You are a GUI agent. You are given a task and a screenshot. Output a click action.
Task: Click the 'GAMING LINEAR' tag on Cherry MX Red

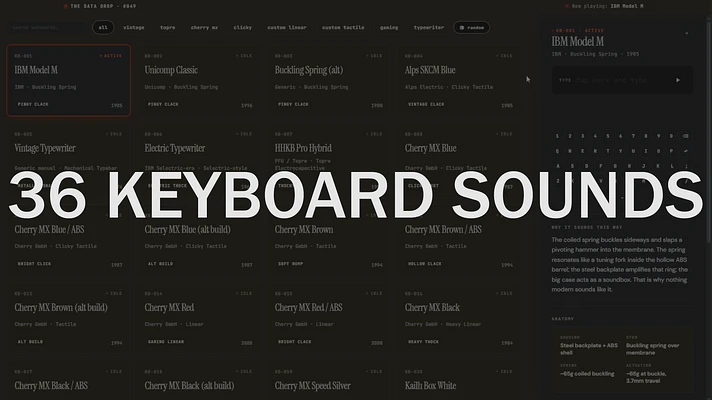166,342
